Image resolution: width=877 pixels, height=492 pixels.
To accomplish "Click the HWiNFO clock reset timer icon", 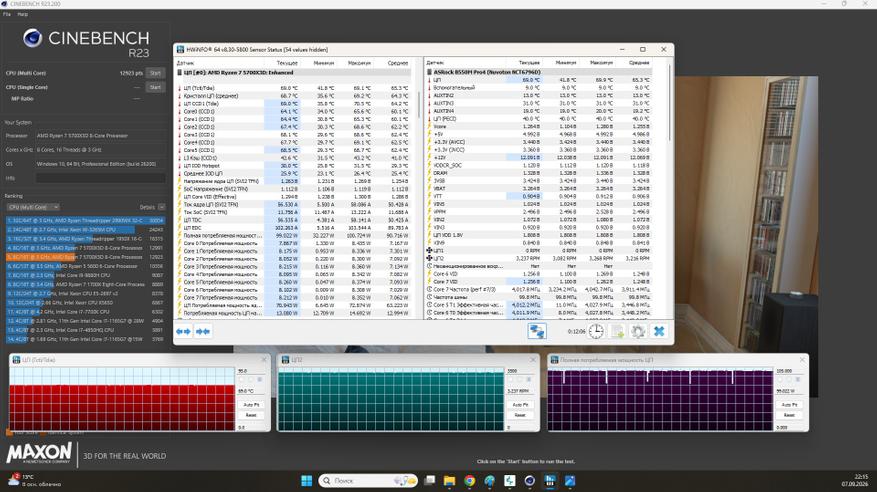I will [596, 332].
